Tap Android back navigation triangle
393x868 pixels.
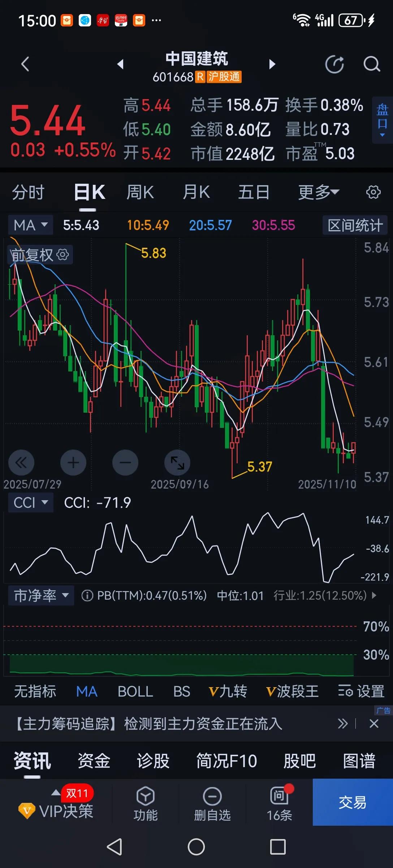tap(115, 847)
